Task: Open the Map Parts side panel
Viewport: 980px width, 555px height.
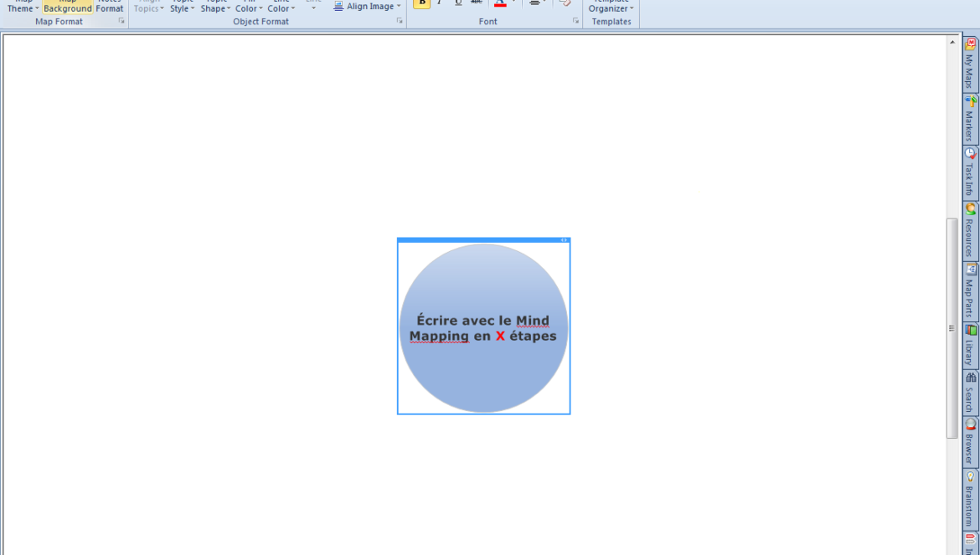Action: click(x=970, y=291)
